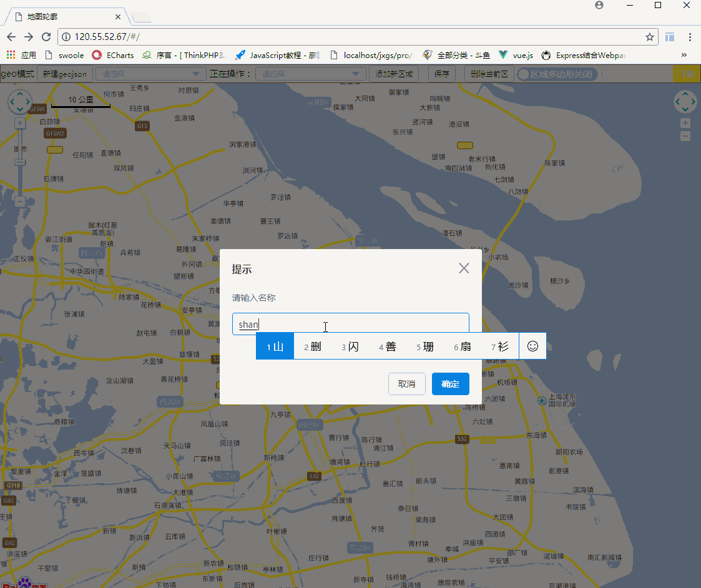This screenshot has width=701, height=588.
Task: Select candidate 山 in the IME bar
Action: click(275, 346)
